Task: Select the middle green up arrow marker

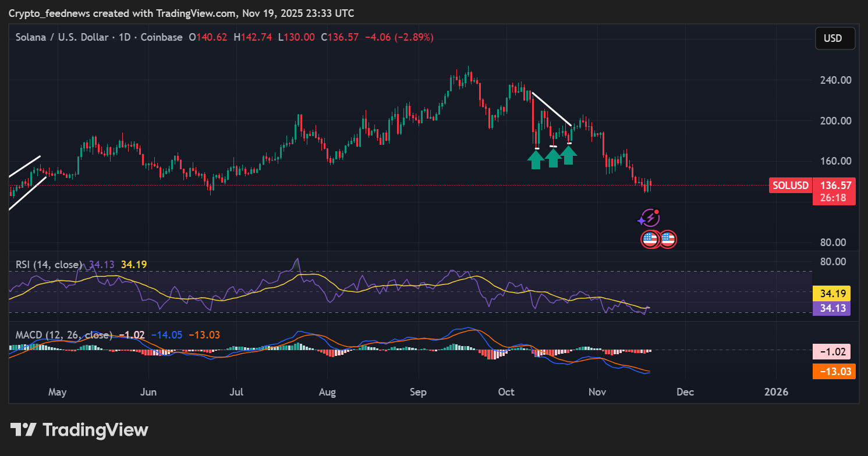Action: [x=553, y=157]
